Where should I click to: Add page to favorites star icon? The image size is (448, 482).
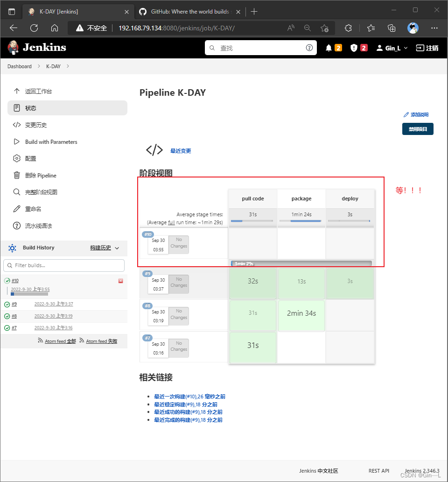coord(324,28)
